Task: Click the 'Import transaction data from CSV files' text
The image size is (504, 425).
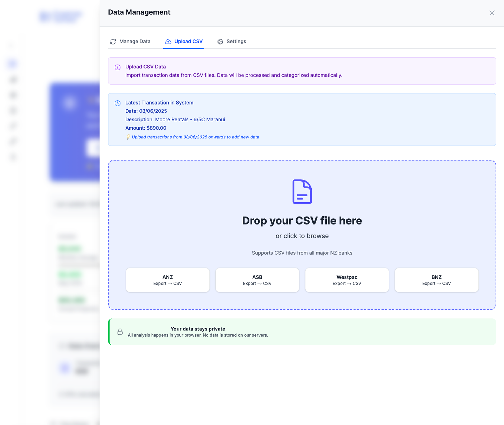Action: click(233, 75)
